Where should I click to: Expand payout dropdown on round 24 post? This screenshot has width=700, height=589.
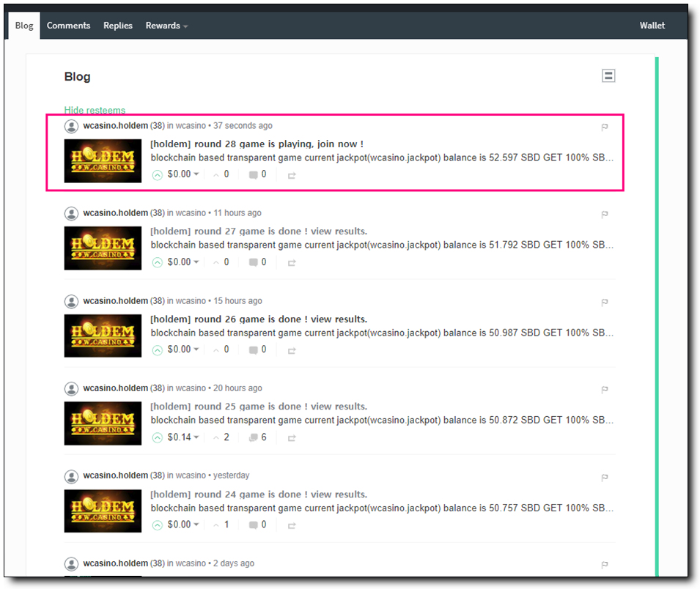pyautogui.click(x=183, y=525)
